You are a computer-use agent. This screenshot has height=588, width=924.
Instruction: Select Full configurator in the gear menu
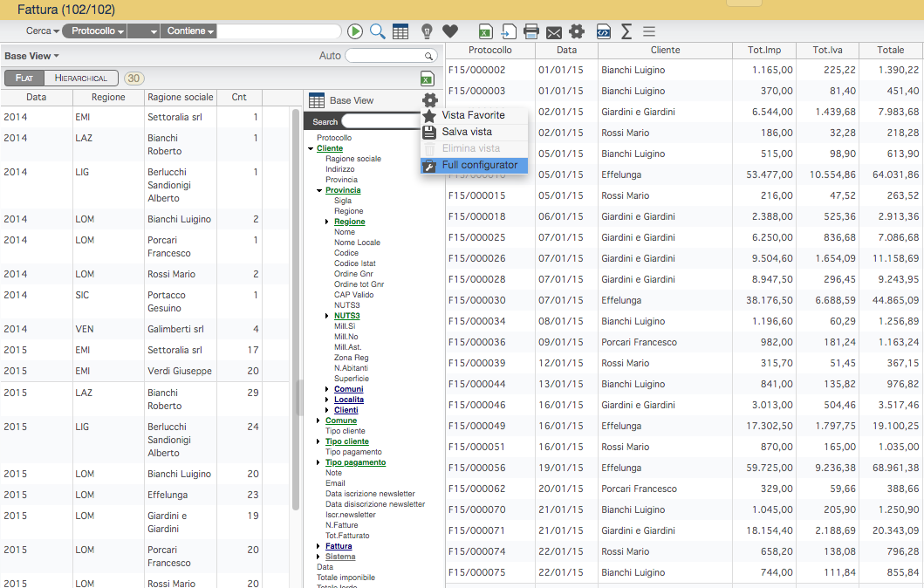coord(474,166)
